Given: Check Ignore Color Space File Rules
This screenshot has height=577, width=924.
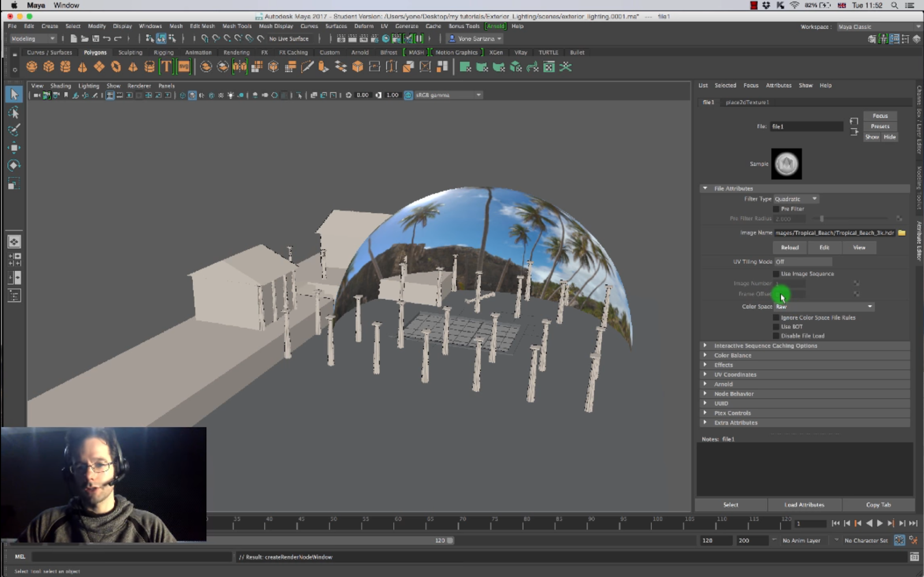Looking at the screenshot, I should [776, 318].
